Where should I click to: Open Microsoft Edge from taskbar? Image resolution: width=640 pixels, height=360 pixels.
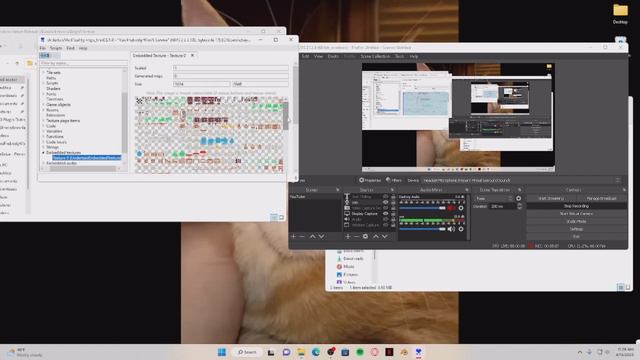point(316,352)
